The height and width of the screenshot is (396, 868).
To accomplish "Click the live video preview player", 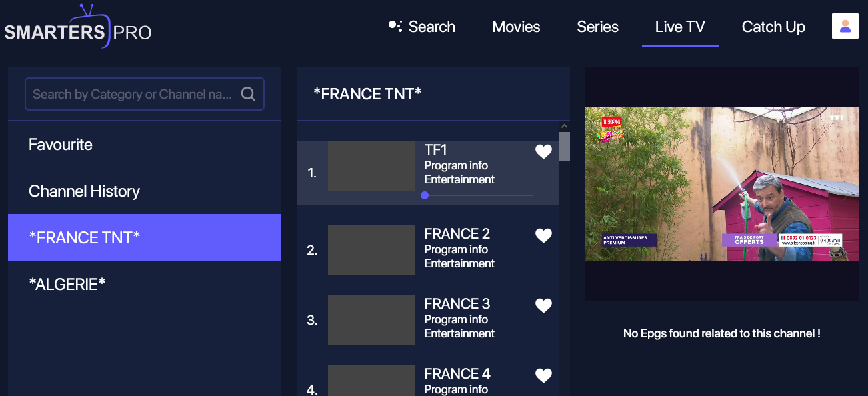I will (x=722, y=184).
